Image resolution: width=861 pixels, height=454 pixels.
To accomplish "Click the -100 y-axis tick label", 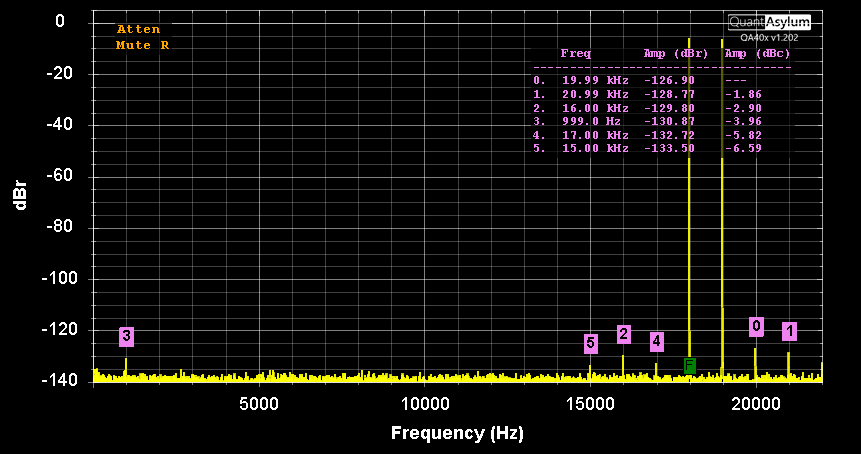I will pos(57,279).
